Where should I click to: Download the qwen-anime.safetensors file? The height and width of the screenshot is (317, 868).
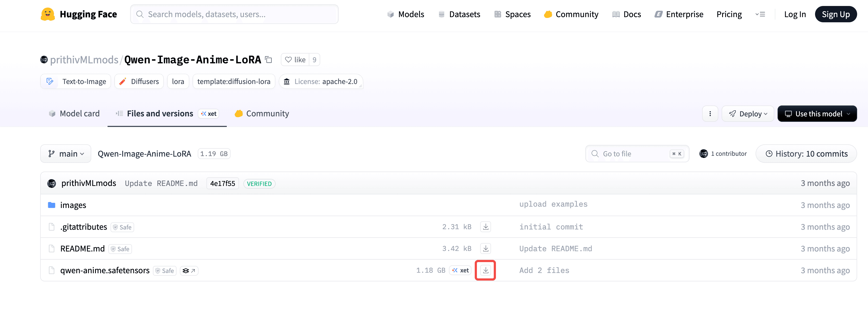coord(485,270)
